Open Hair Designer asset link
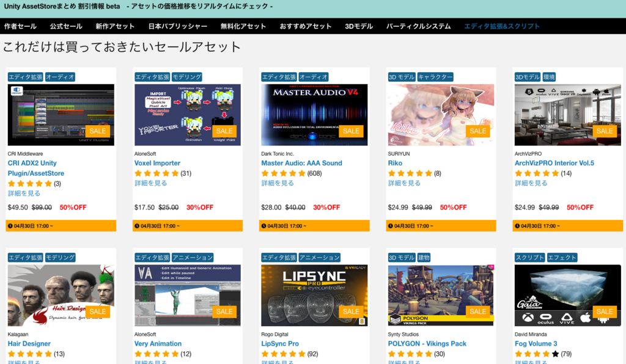This screenshot has width=626, height=364. [x=29, y=344]
